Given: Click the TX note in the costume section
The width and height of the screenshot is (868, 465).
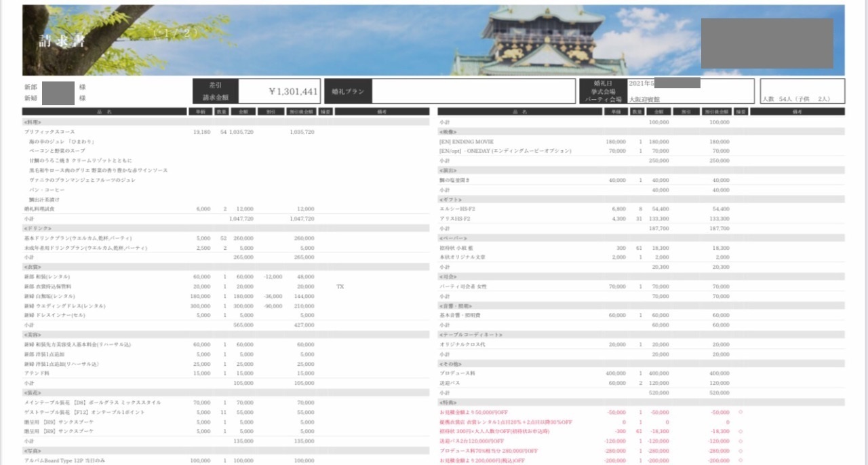Looking at the screenshot, I should 340,286.
